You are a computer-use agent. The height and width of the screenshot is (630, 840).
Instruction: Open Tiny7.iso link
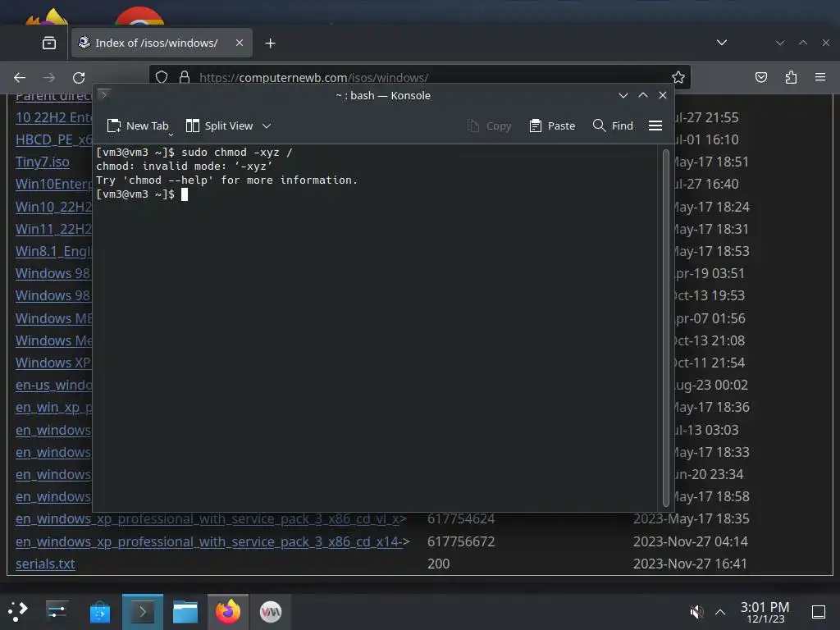click(x=43, y=162)
